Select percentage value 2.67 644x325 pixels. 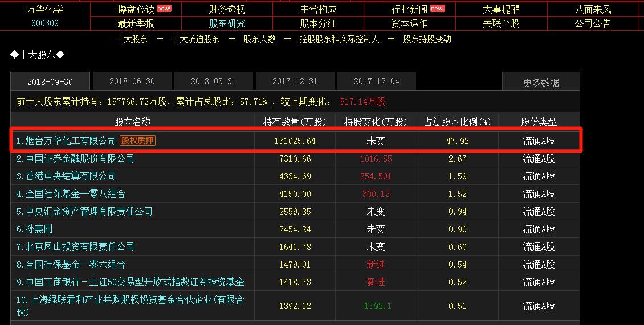pos(458,159)
